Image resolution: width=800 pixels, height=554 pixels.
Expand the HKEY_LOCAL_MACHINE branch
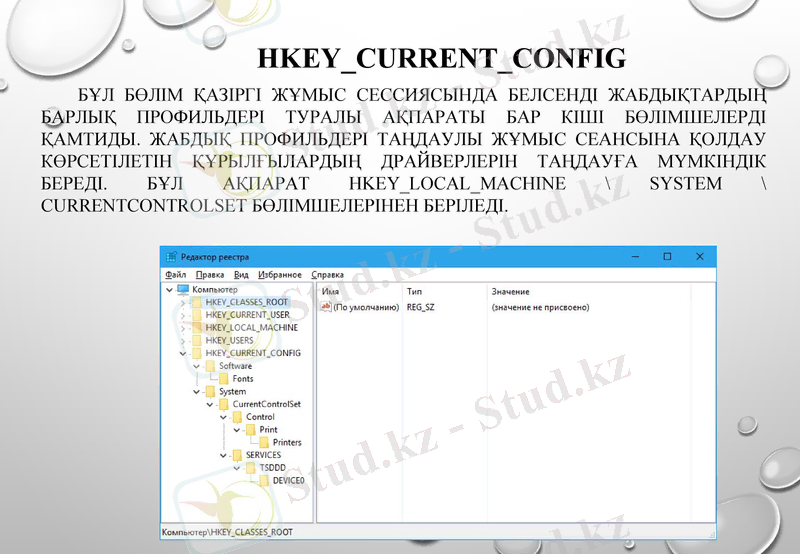[x=183, y=328]
